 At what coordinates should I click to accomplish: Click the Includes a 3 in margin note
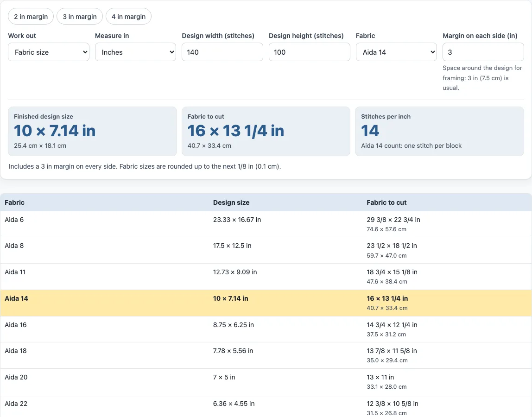[x=145, y=166]
